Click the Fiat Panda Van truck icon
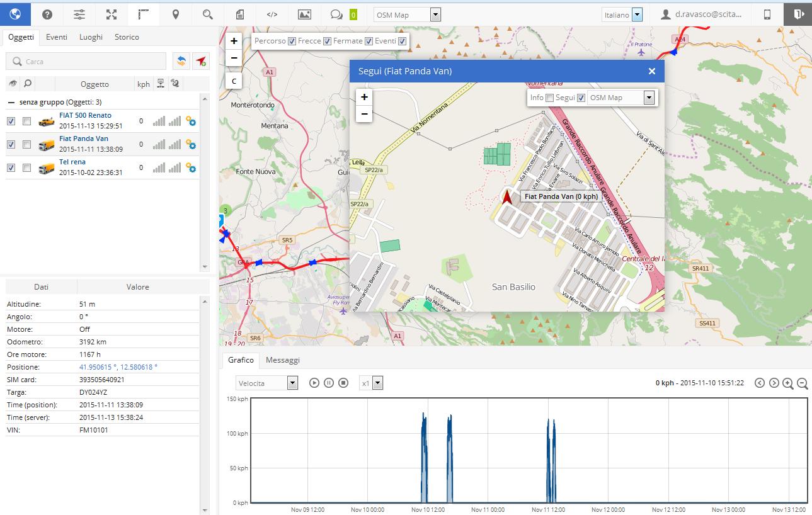 tap(47, 145)
